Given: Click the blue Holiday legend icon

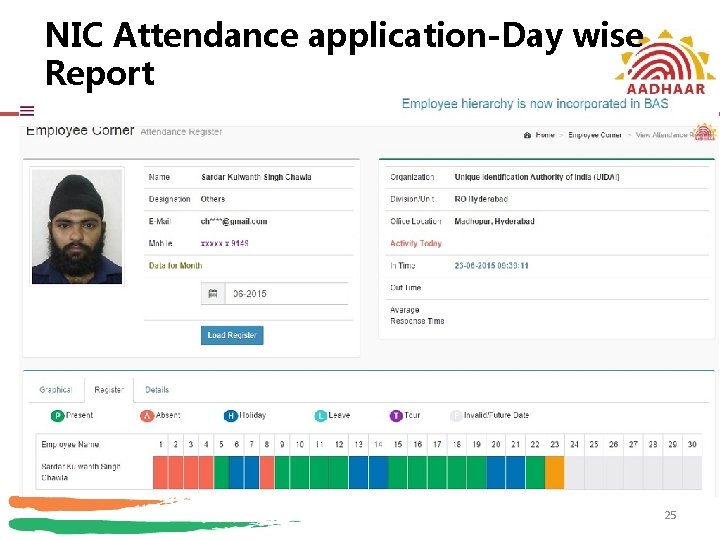Looking at the screenshot, I should point(230,416).
